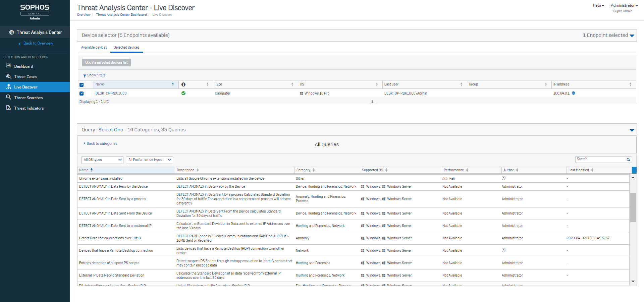Image resolution: width=644 pixels, height=302 pixels.
Task: Collapse the Device selector panel arrow
Action: click(x=632, y=36)
